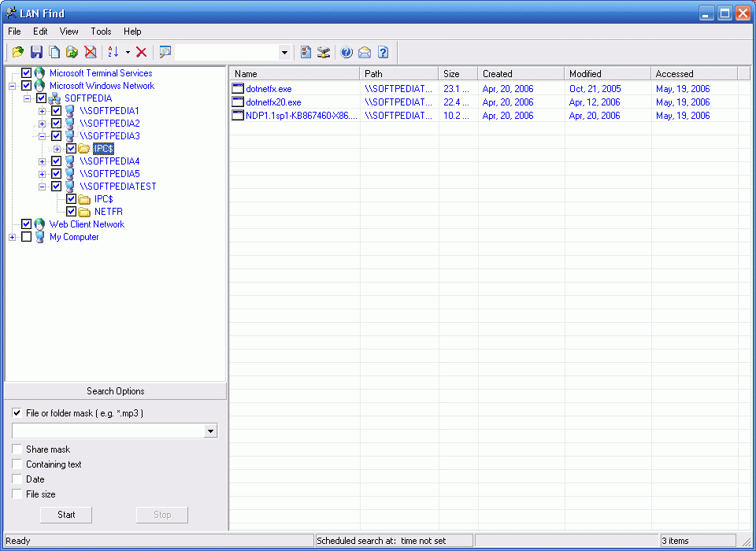Sort results by the Modified column header
Image resolution: width=756 pixels, height=551 pixels.
click(607, 74)
